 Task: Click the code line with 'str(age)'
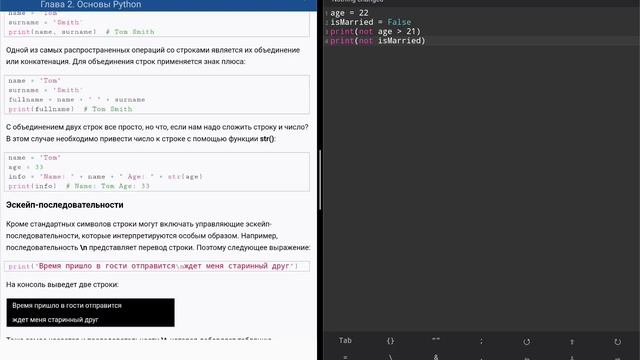[105, 176]
